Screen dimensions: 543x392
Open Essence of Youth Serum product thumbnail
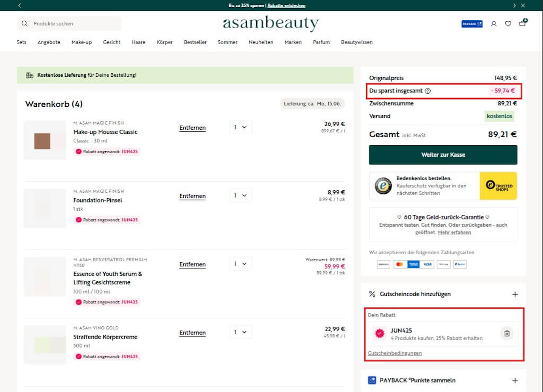point(45,277)
